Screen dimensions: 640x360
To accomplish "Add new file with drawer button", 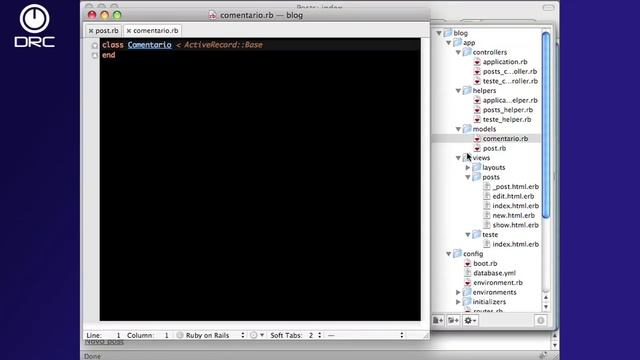I will point(438,321).
